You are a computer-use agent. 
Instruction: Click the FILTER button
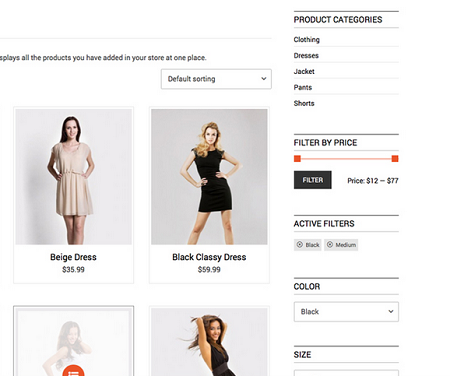(x=313, y=180)
